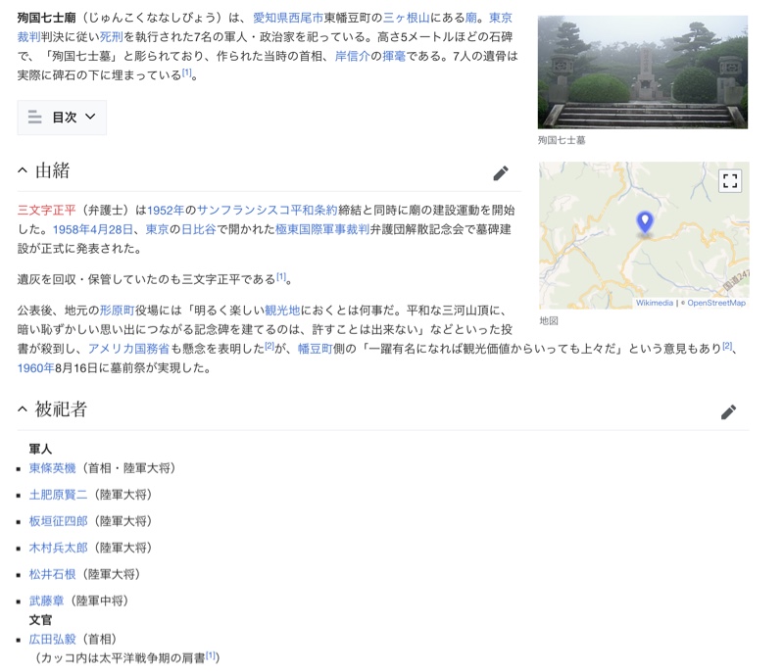The width and height of the screenshot is (784, 672).
Task: Click footnote [1] after 三文字正平である
Action: (281, 276)
